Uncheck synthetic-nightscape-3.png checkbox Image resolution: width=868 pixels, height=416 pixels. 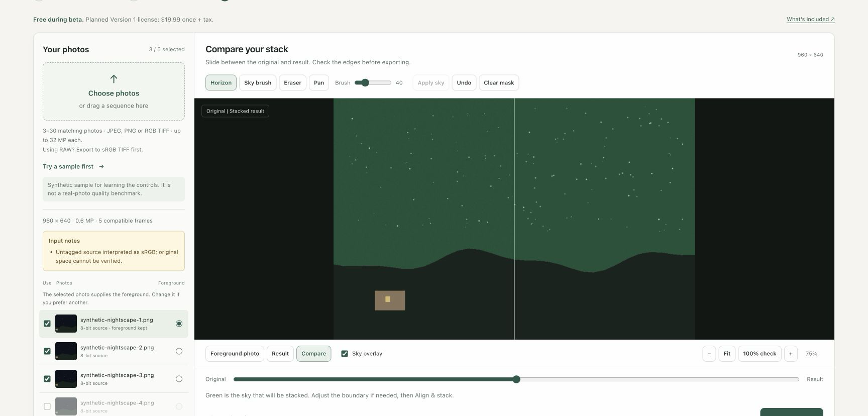pos(47,379)
